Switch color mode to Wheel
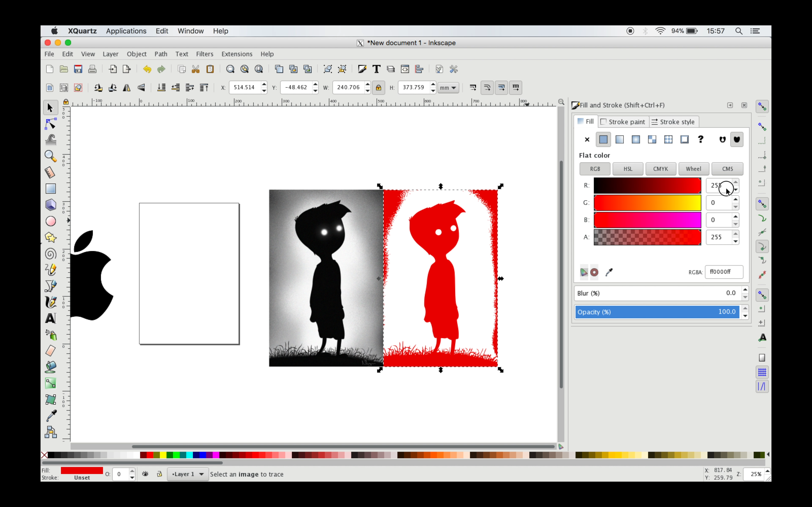The height and width of the screenshot is (507, 812). (x=693, y=169)
